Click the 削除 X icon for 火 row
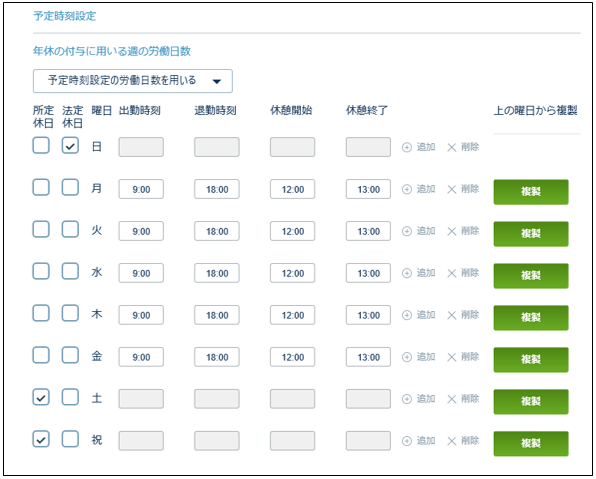Screen dimensions: 596x479 tap(452, 231)
